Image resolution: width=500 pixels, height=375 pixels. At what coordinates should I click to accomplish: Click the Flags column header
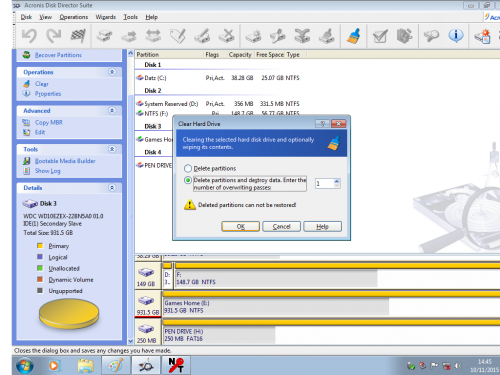pos(212,54)
